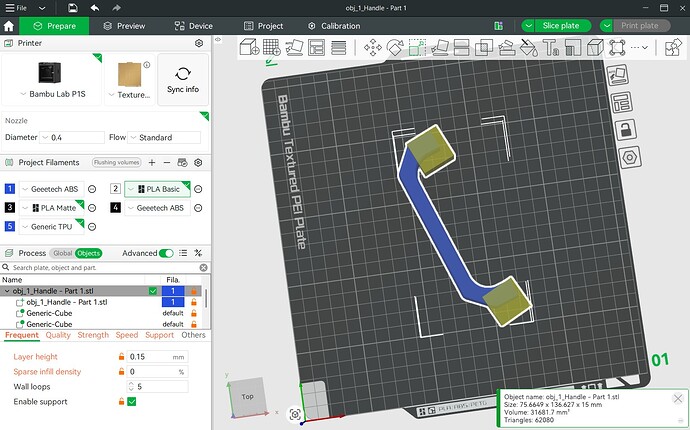The image size is (690, 430).
Task: Click the Flushing volumes button
Action: (x=117, y=162)
